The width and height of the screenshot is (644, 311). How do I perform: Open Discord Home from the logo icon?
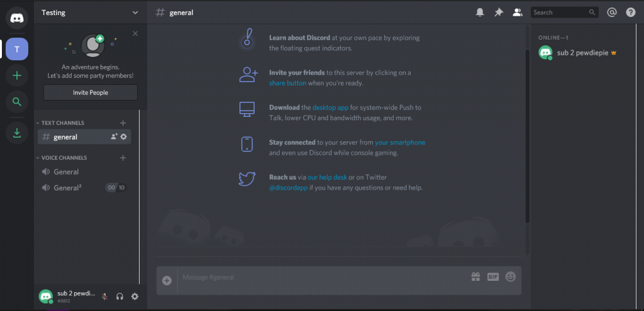[x=17, y=17]
